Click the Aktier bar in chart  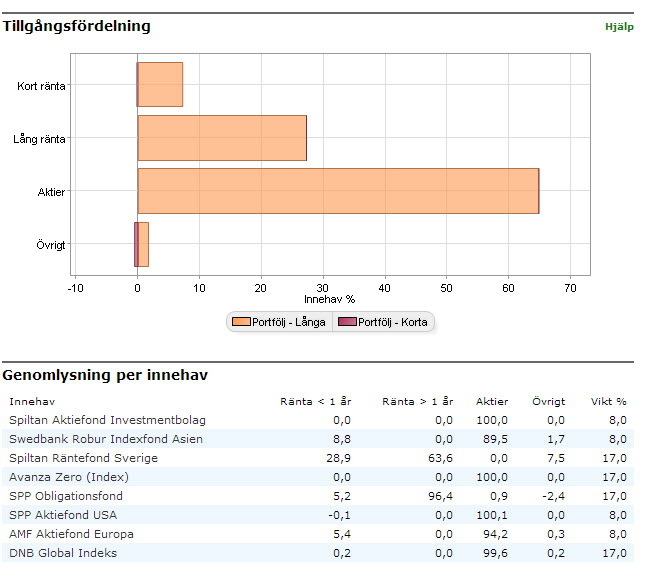coord(338,191)
